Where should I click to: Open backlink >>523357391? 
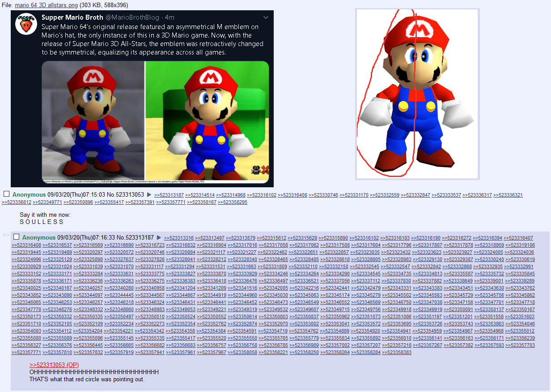click(140, 202)
